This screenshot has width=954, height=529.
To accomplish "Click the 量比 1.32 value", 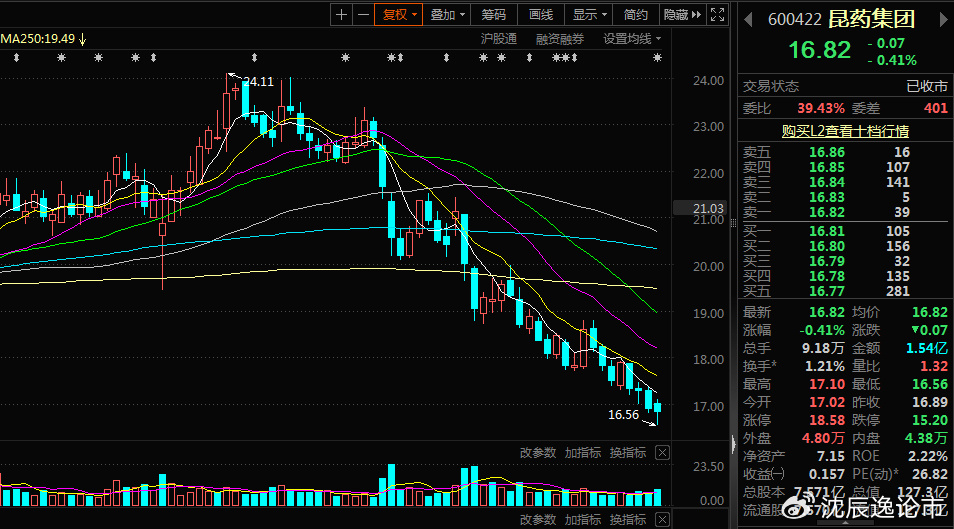I will [x=934, y=366].
